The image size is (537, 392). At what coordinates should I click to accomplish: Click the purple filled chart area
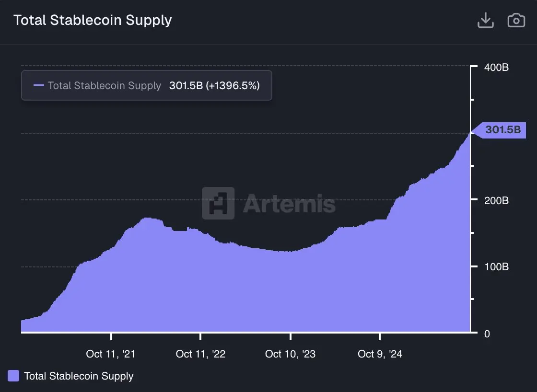pos(240,292)
